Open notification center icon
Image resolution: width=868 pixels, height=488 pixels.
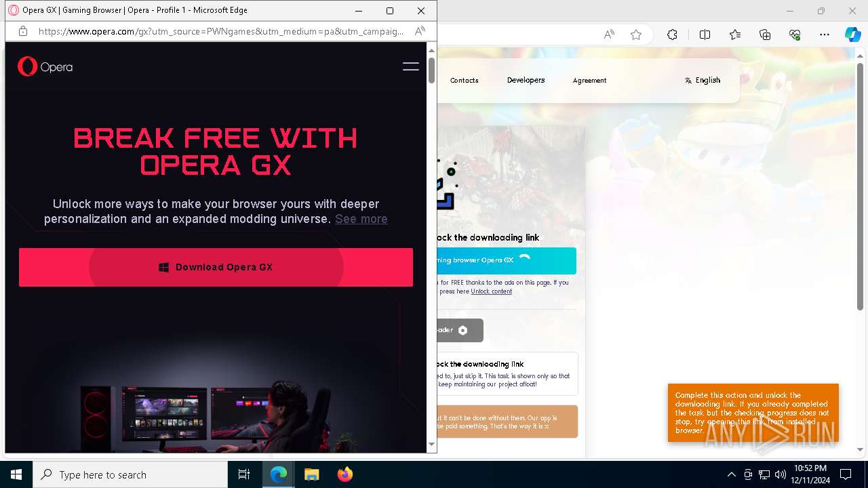coord(846,474)
